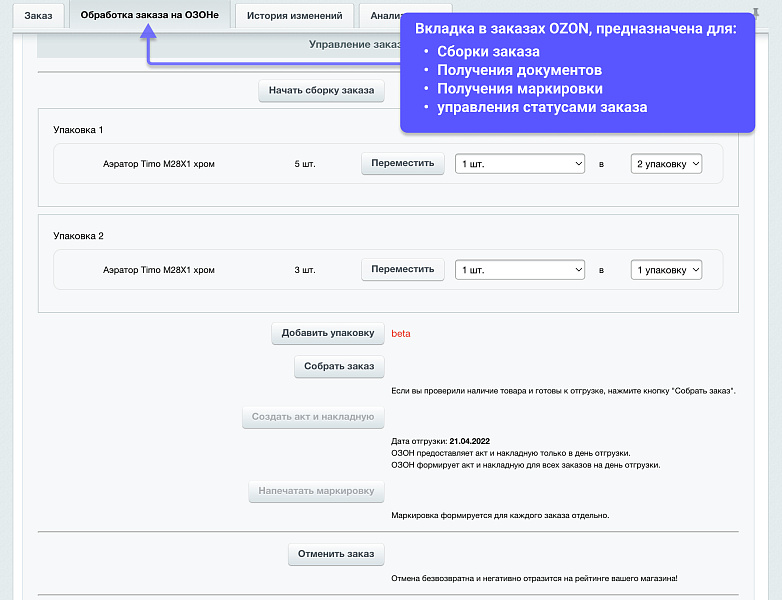
Task: Click Переместить in Упаковка 2
Action: pos(402,270)
